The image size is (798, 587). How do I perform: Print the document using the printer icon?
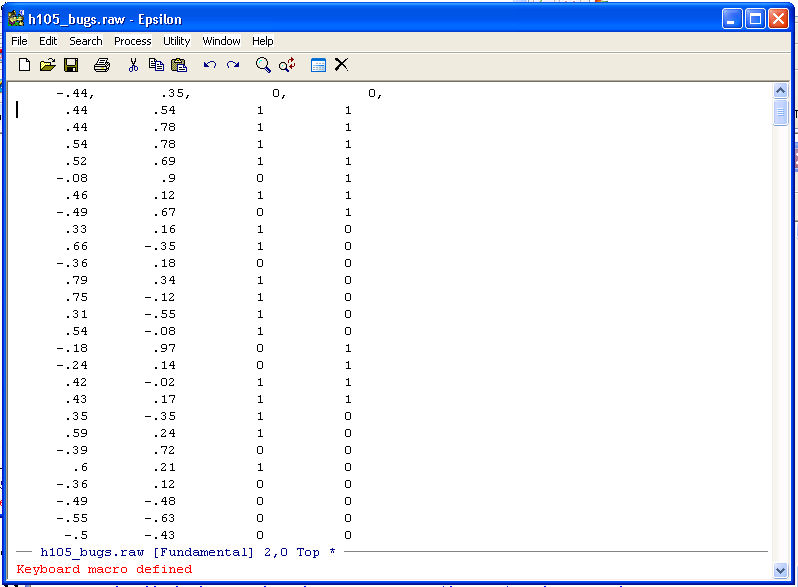[101, 65]
